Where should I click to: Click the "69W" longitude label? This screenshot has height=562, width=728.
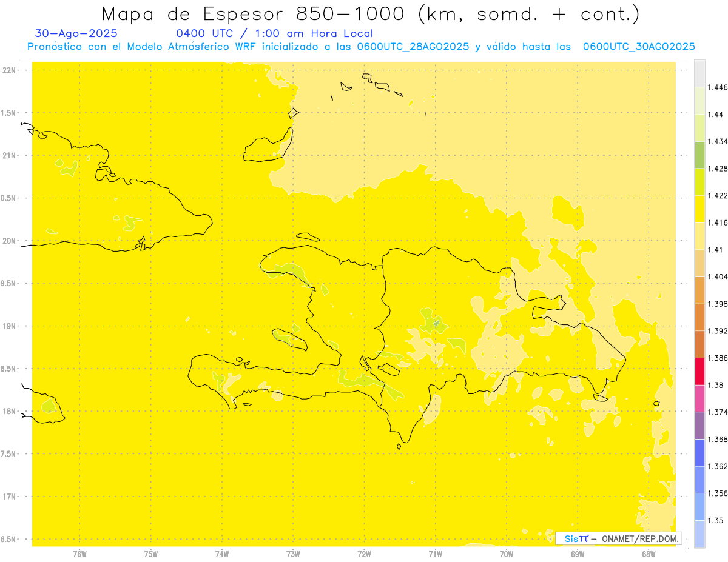[578, 554]
